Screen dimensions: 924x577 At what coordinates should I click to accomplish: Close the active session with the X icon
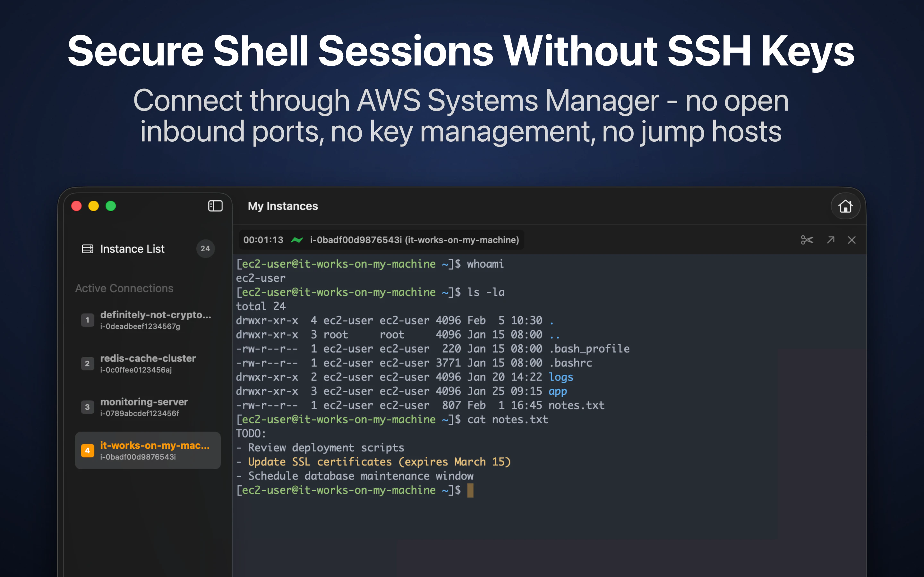tap(852, 240)
